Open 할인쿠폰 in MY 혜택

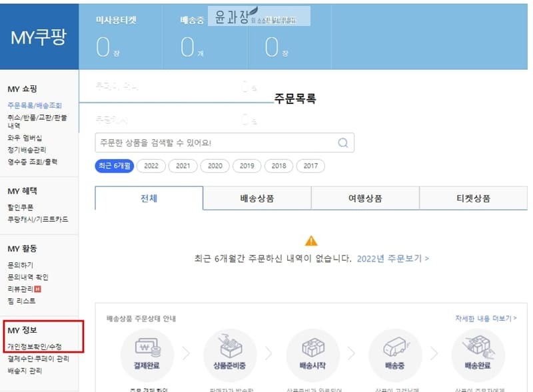pyautogui.click(x=21, y=207)
